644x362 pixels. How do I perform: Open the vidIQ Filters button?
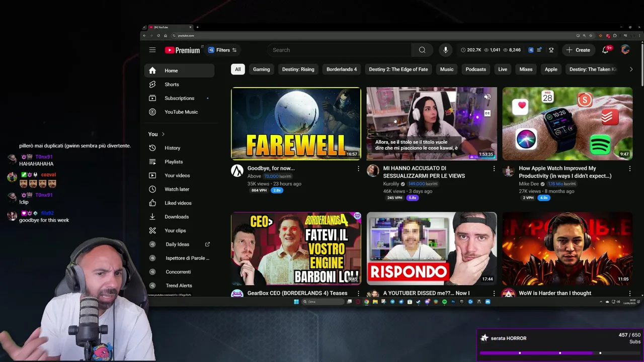pyautogui.click(x=222, y=50)
